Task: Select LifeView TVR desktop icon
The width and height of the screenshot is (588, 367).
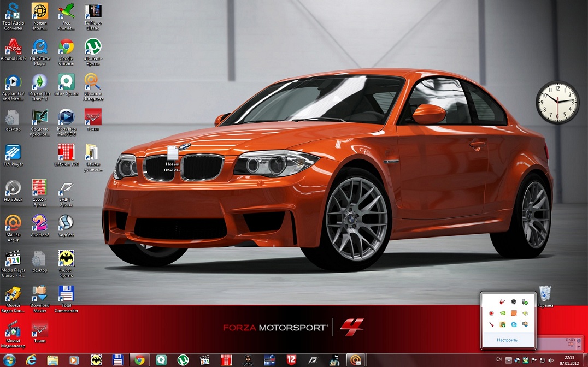Action: (x=66, y=156)
